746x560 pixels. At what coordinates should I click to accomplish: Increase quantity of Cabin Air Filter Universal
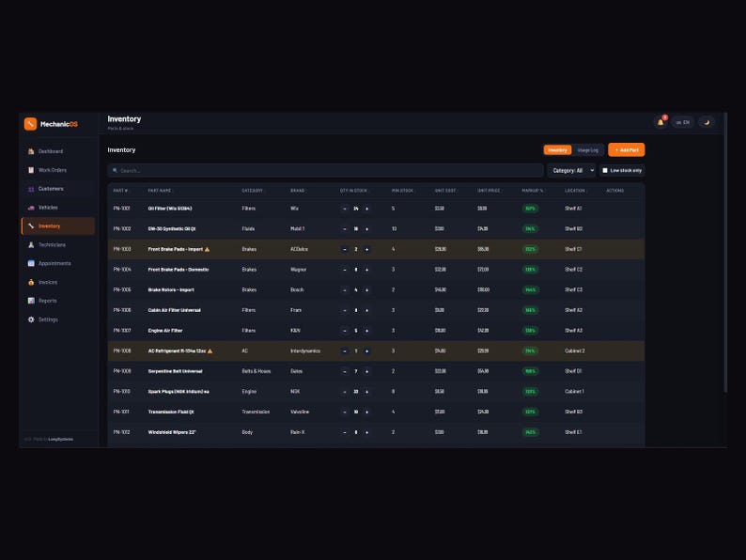pos(366,310)
